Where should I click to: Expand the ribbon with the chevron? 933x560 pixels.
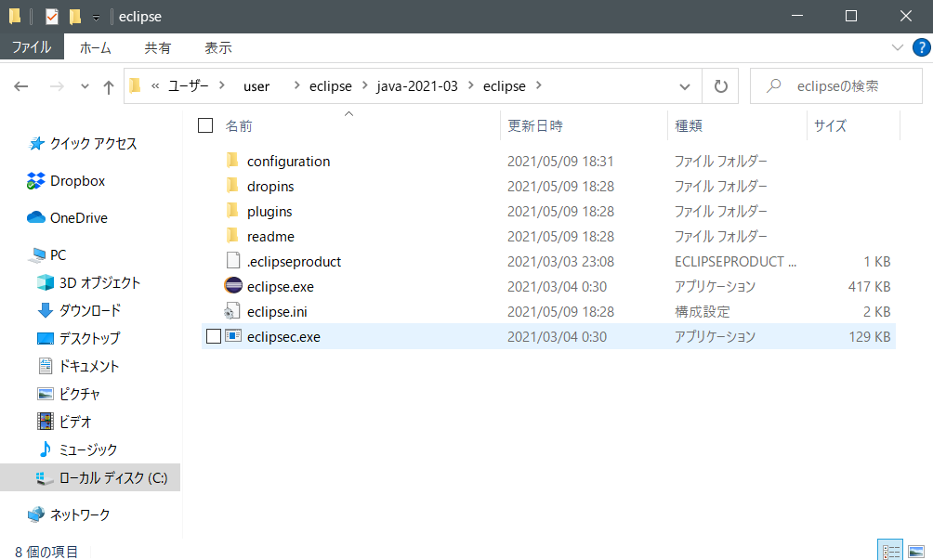pyautogui.click(x=898, y=47)
